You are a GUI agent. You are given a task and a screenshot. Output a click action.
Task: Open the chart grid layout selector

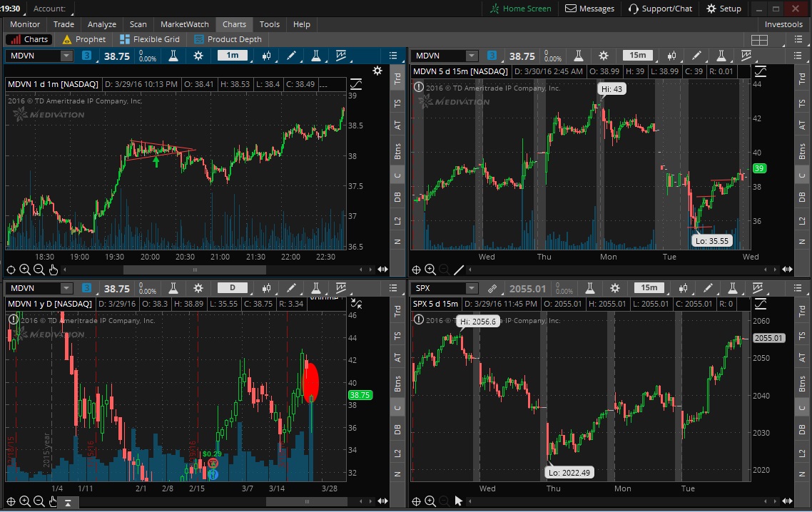coord(759,40)
